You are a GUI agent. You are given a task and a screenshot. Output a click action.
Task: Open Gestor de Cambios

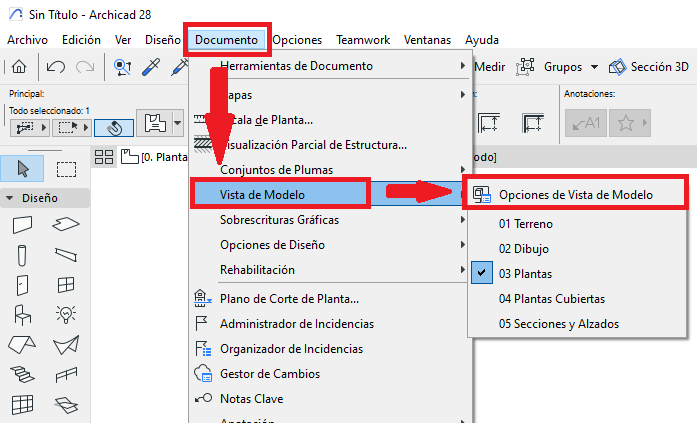270,374
